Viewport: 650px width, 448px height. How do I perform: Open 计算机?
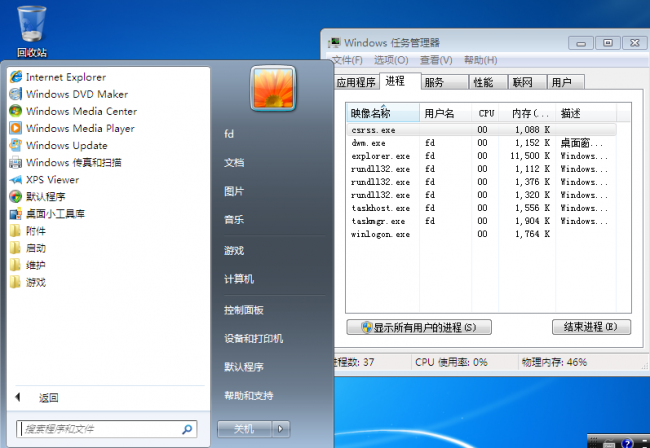(239, 279)
